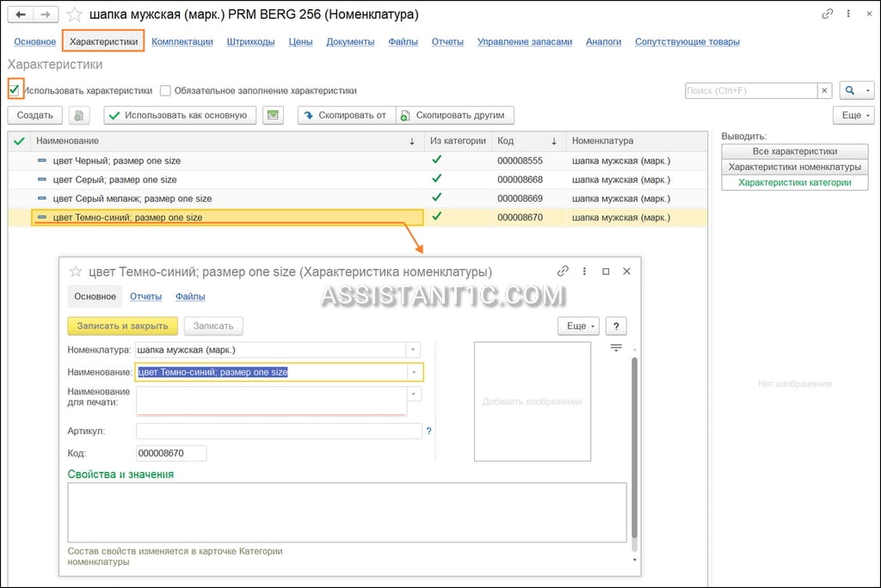
Task: Open the Штрихкоды tab
Action: tap(250, 41)
